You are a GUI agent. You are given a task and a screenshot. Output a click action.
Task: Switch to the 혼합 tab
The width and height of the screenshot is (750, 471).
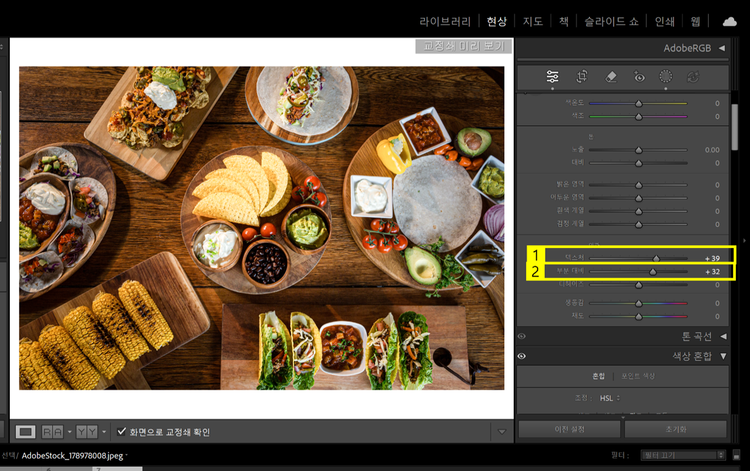598,376
